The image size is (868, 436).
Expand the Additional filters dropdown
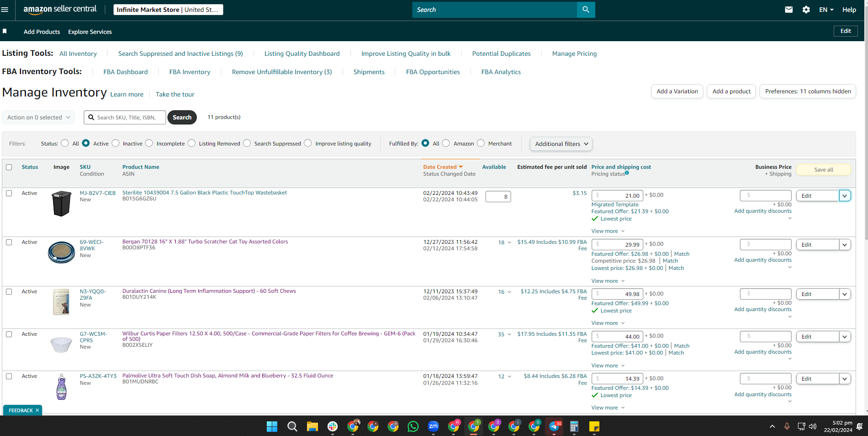pyautogui.click(x=561, y=144)
